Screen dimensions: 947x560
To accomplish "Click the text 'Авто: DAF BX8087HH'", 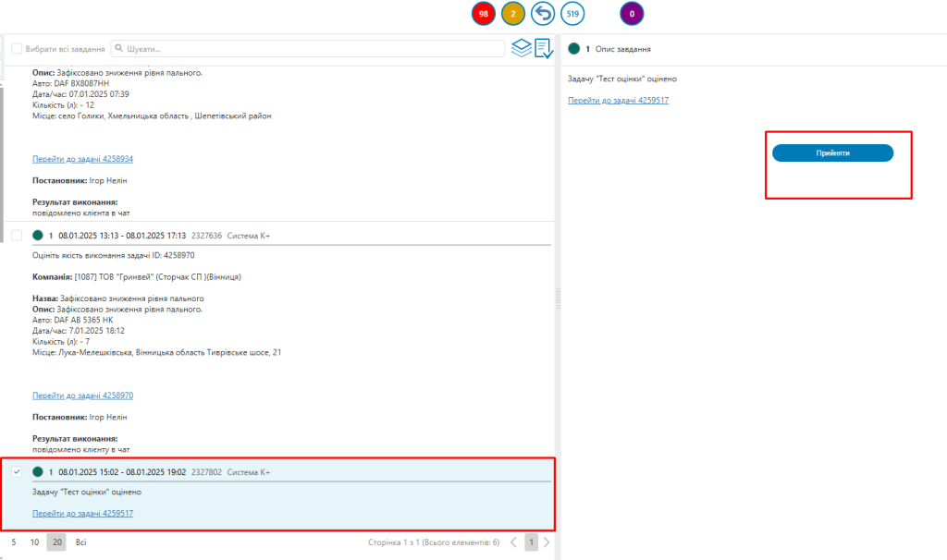I will pyautogui.click(x=70, y=83).
